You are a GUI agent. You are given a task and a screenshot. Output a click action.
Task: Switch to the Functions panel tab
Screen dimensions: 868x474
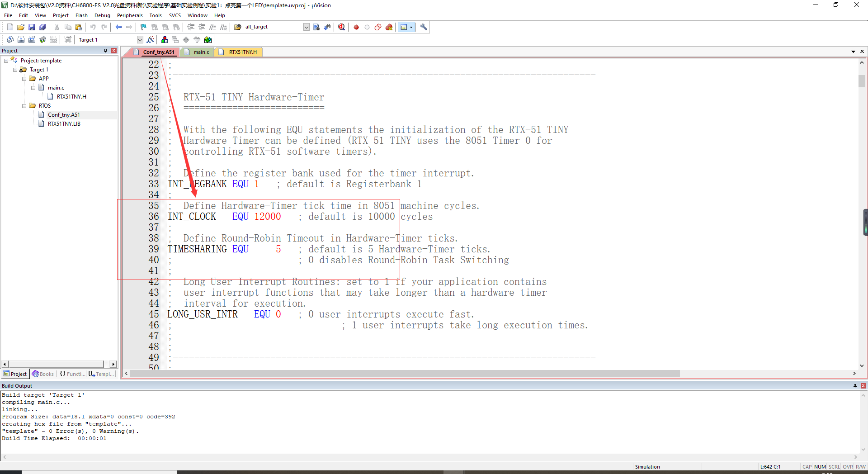[72, 374]
